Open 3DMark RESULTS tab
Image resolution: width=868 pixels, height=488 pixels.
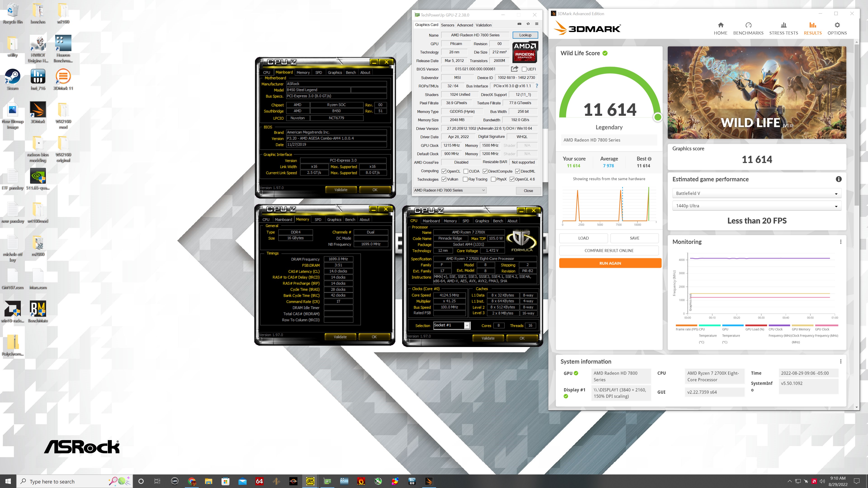pos(812,28)
